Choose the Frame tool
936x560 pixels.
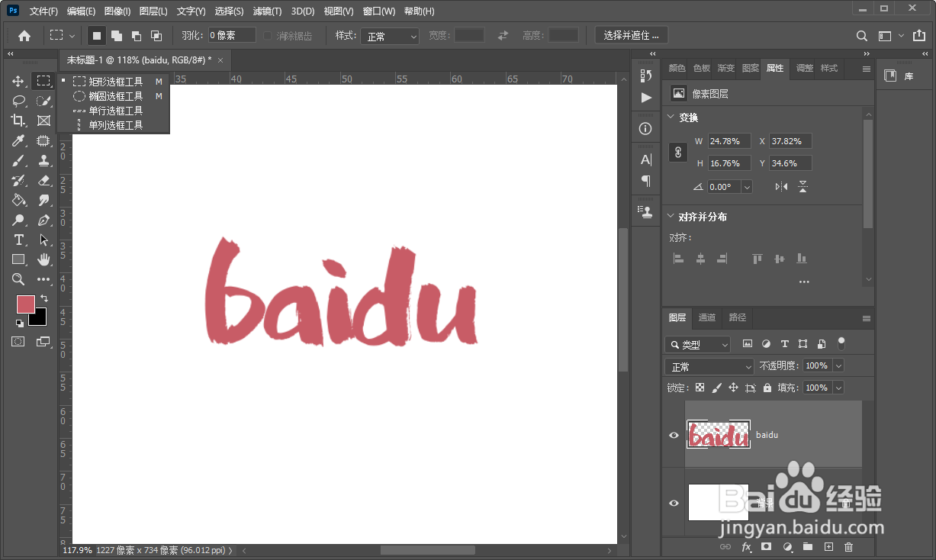43,121
